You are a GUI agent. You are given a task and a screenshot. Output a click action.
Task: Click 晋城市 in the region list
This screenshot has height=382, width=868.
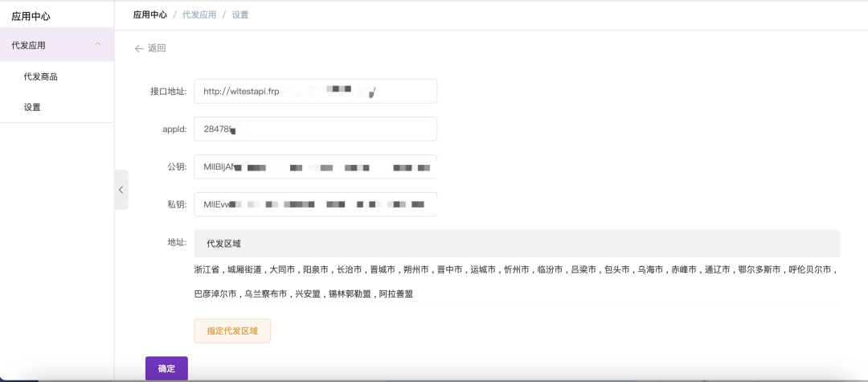click(x=383, y=270)
